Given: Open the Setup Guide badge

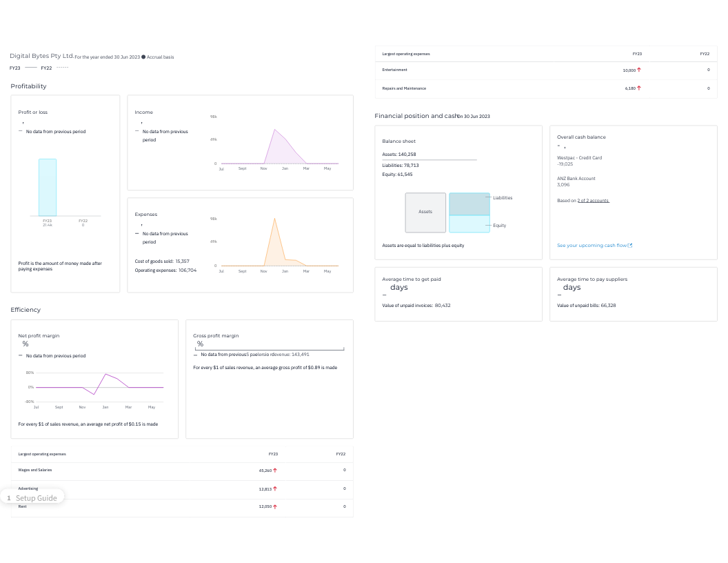Looking at the screenshot, I should tap(32, 498).
